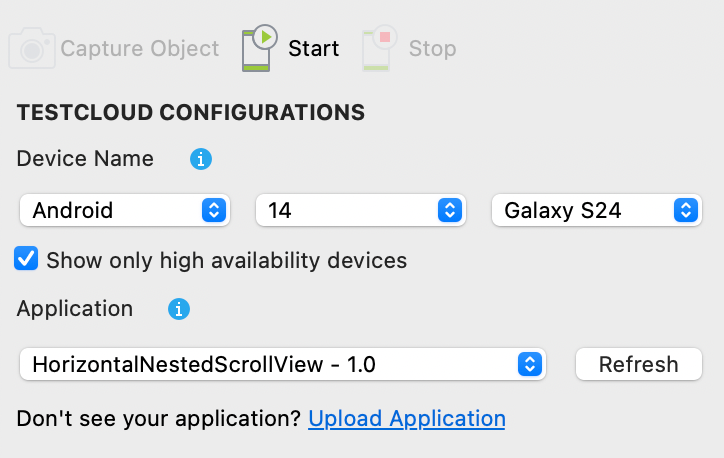Viewport: 724px width, 458px height.
Task: Click the 'Show only high availability devices' label
Action: pos(227,261)
